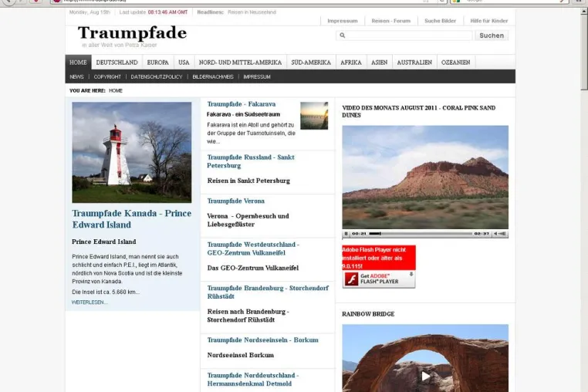Pause the Coral Pink Sand Dunes video
Image resolution: width=588 pixels, height=392 pixels.
(346, 234)
